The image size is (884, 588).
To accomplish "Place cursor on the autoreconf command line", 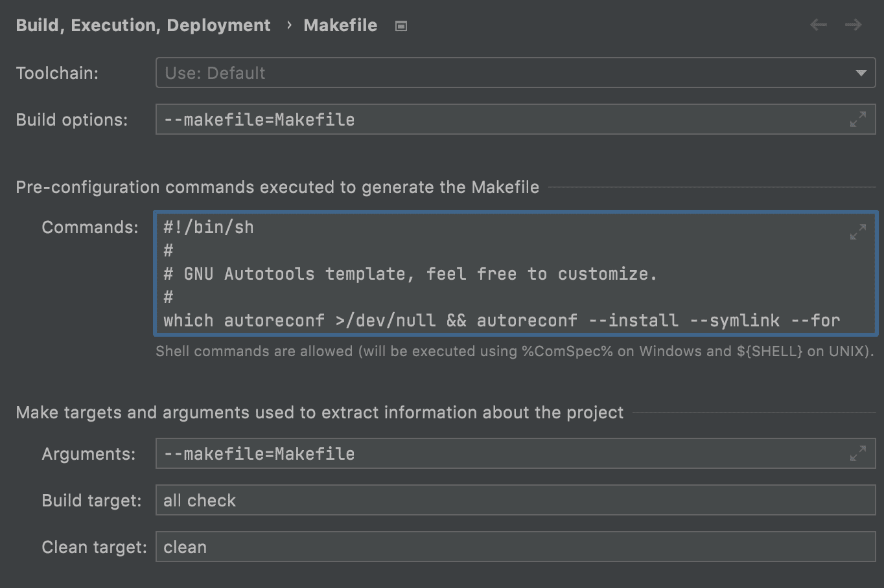I will coord(501,321).
